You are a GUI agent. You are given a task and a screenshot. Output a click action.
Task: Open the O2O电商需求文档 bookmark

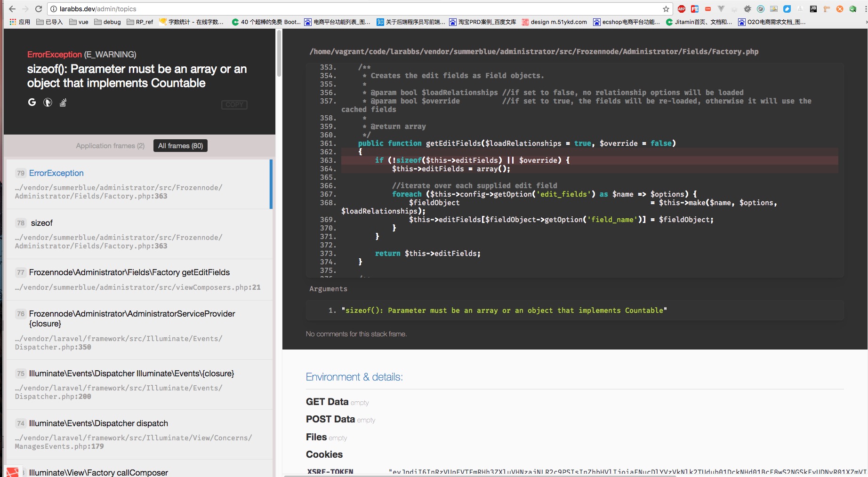pyautogui.click(x=772, y=22)
